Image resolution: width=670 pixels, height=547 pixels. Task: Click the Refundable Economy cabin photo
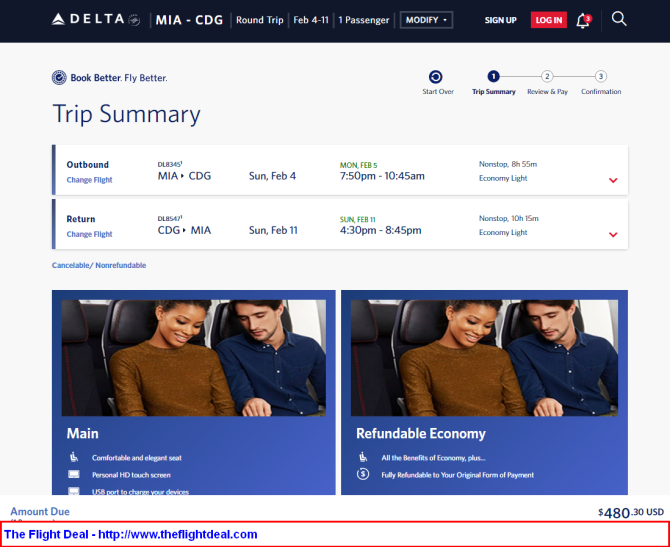coord(484,358)
